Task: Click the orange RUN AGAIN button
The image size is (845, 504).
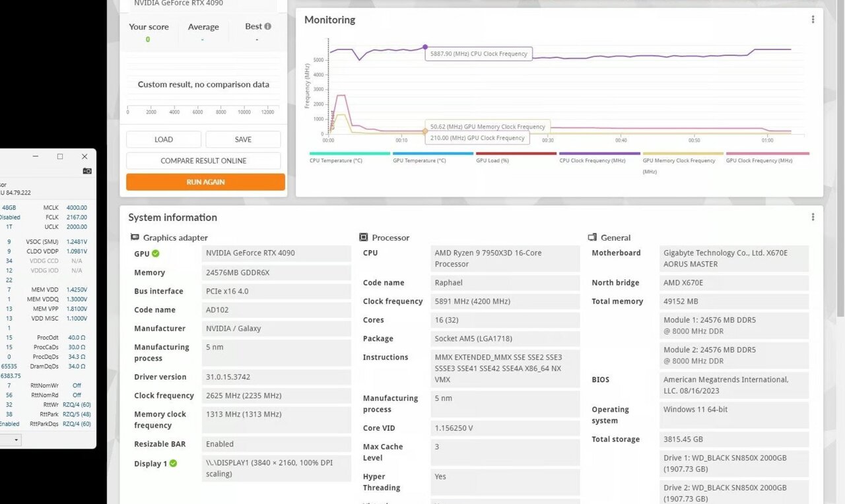Action: [x=205, y=182]
